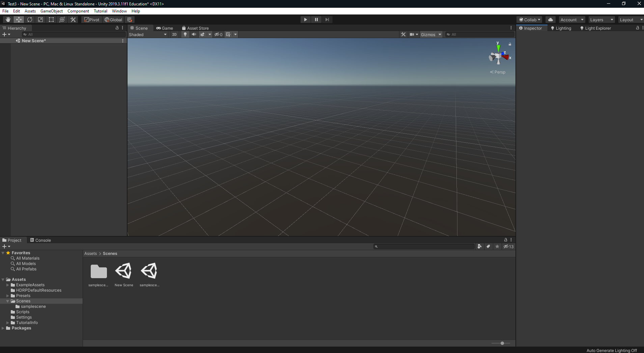The image size is (644, 353).
Task: Create asset via Project plus button
Action: point(6,246)
